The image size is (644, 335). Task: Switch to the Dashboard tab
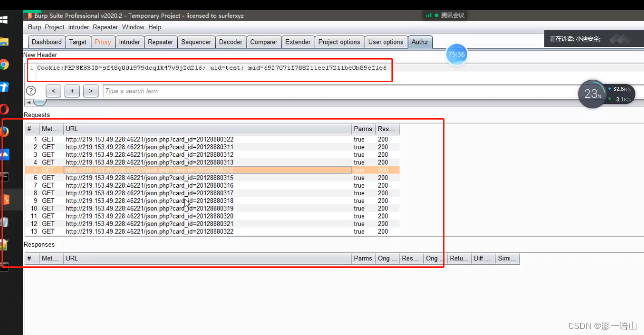[46, 42]
